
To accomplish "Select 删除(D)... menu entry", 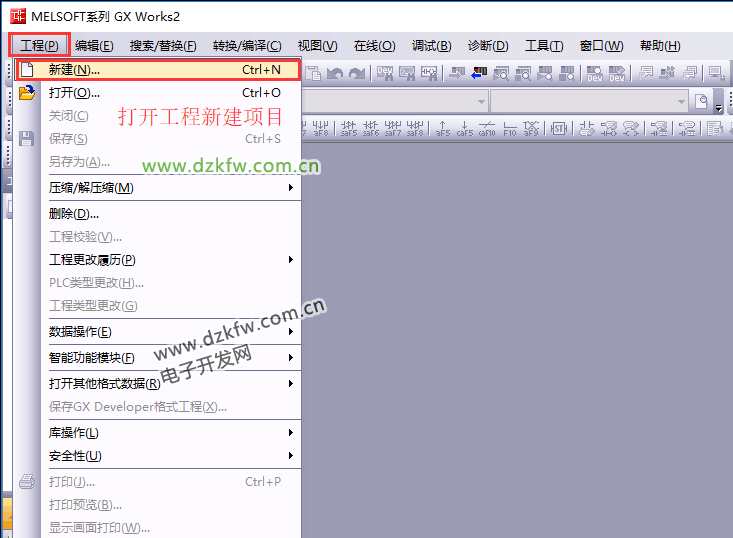I will click(x=74, y=214).
